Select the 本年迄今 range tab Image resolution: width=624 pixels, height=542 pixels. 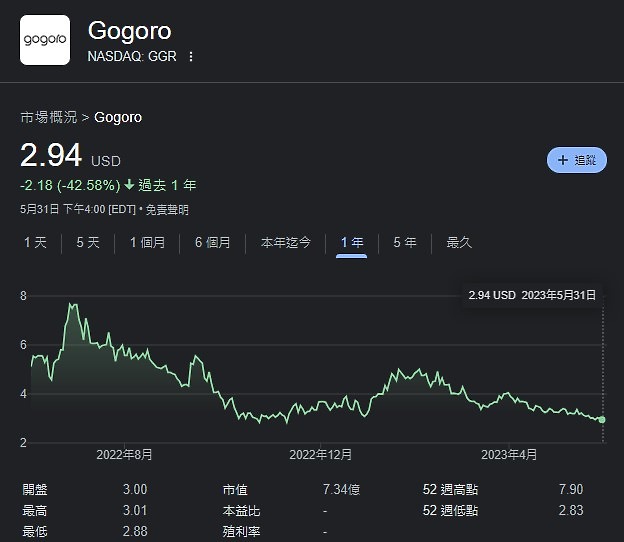286,242
